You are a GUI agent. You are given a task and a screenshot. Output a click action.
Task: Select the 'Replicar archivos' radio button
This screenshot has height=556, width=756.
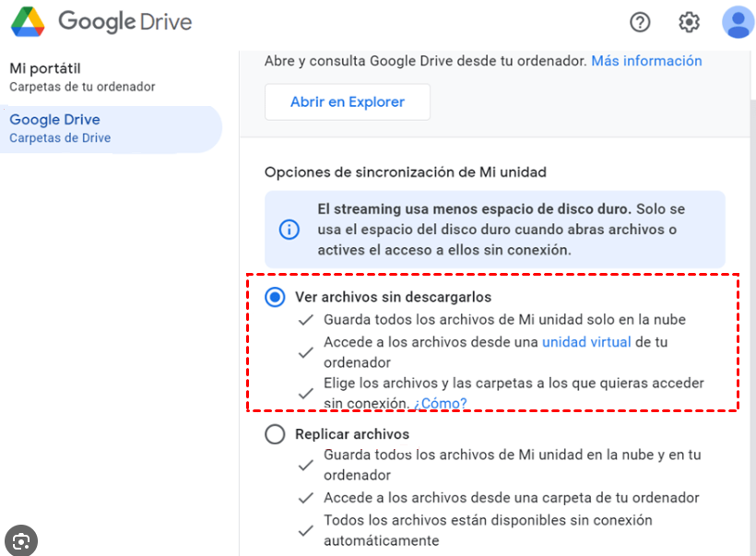pyautogui.click(x=274, y=434)
